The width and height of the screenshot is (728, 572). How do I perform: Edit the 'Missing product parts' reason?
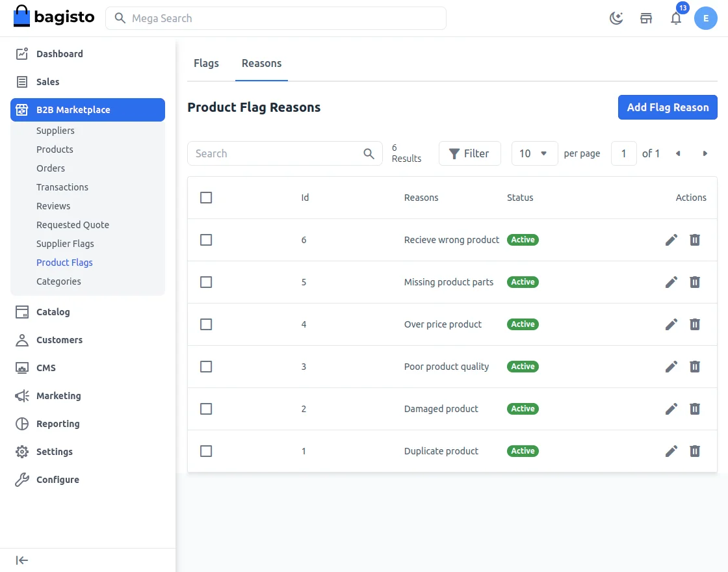[x=671, y=282]
